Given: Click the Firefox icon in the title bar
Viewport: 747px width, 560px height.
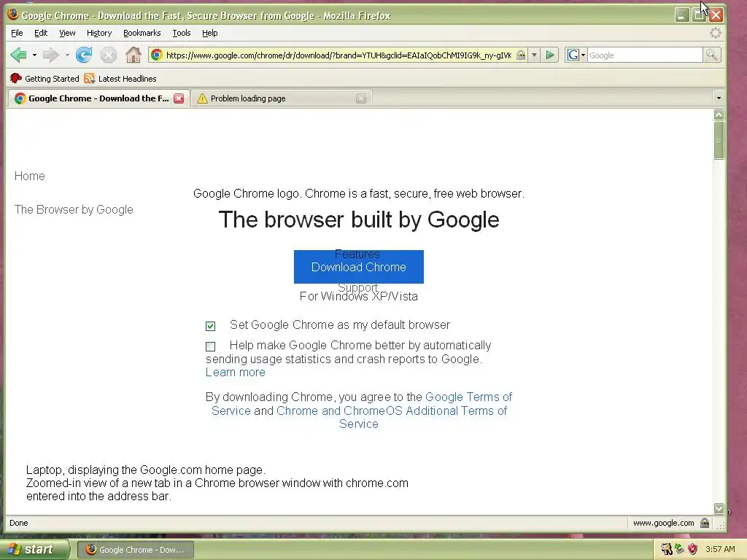Looking at the screenshot, I should pyautogui.click(x=13, y=15).
